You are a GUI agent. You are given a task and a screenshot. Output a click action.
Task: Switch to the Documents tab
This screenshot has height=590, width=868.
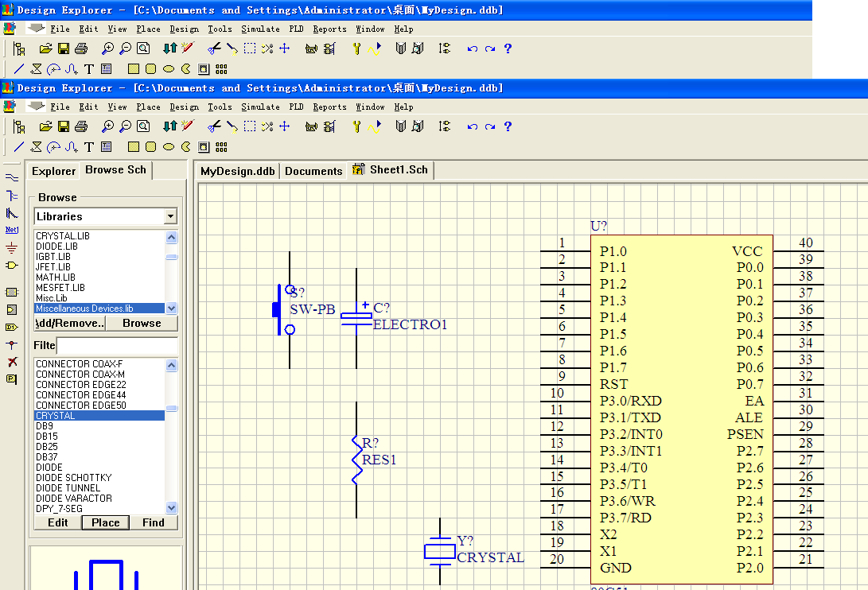click(313, 171)
